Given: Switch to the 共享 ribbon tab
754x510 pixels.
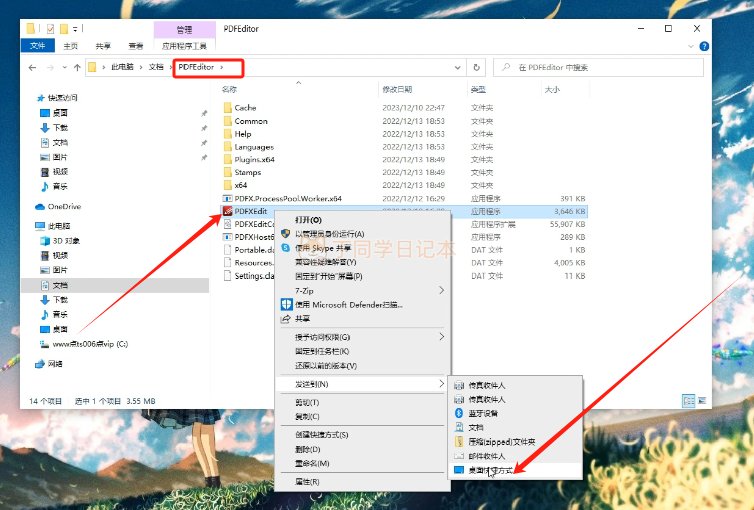Looking at the screenshot, I should click(102, 46).
